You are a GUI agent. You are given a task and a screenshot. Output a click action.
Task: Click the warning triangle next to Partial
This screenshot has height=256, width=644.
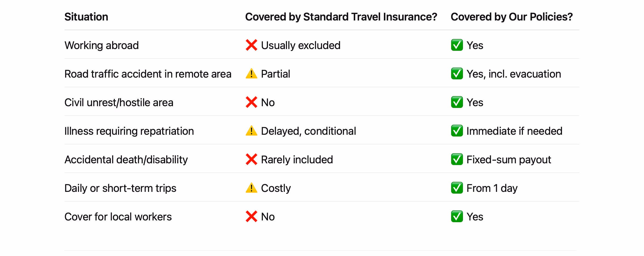pyautogui.click(x=251, y=74)
